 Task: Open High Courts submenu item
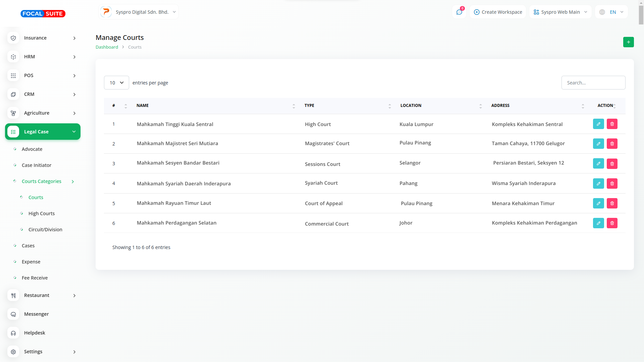[x=42, y=214]
